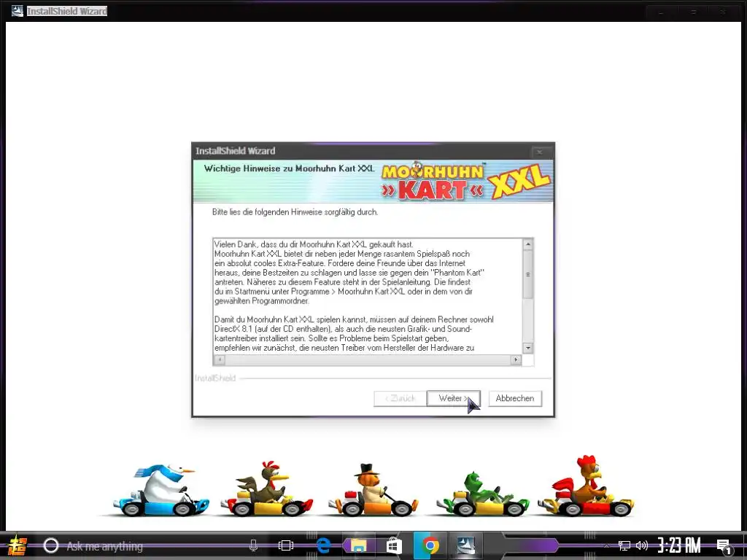Click the InstallShield setup taskbar icon
Viewport: 747px width, 560px height.
click(466, 545)
